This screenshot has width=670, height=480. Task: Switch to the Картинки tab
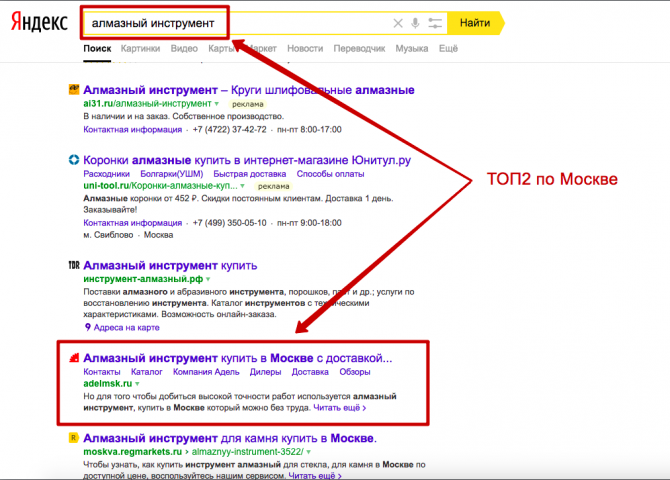coord(140,48)
